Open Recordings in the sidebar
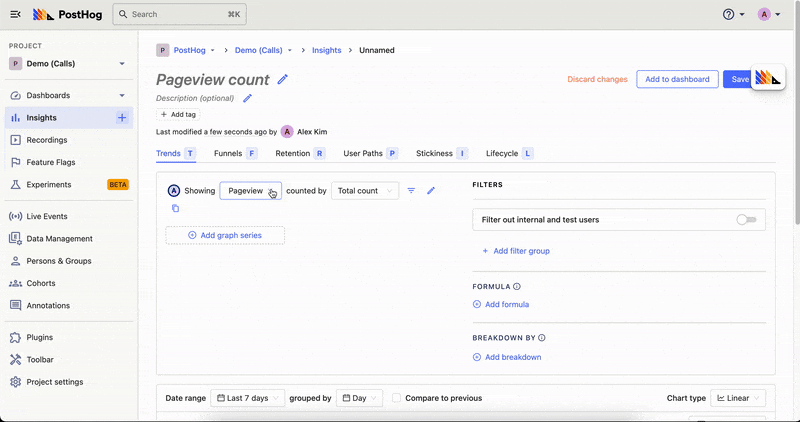Screen dimensions: 800x422 (47, 140)
